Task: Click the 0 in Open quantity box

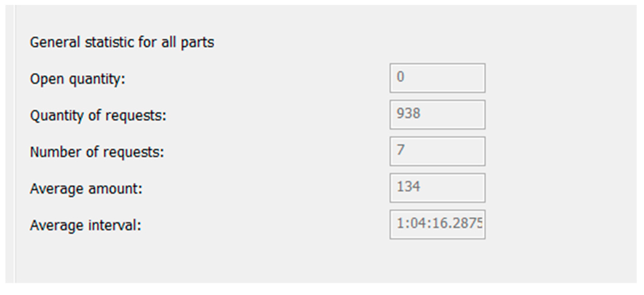Action: point(400,77)
